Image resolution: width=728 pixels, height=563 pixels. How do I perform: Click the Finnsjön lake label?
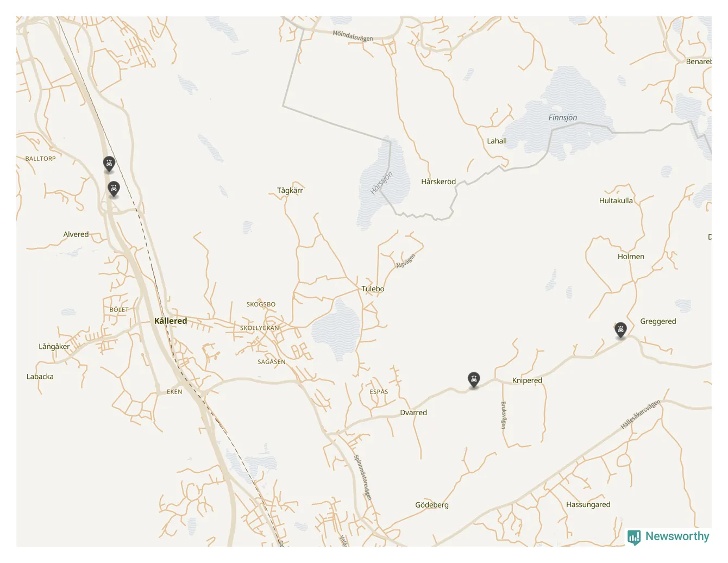(x=562, y=117)
